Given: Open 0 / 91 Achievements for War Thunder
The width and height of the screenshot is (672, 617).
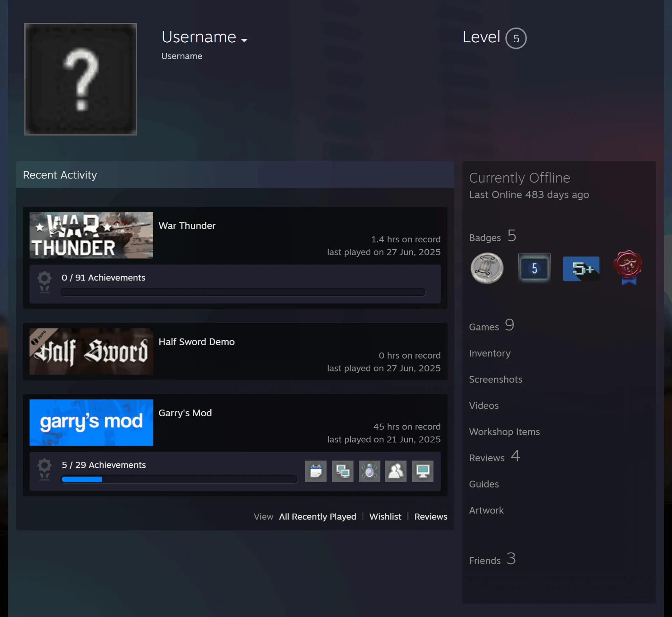Looking at the screenshot, I should 103,278.
